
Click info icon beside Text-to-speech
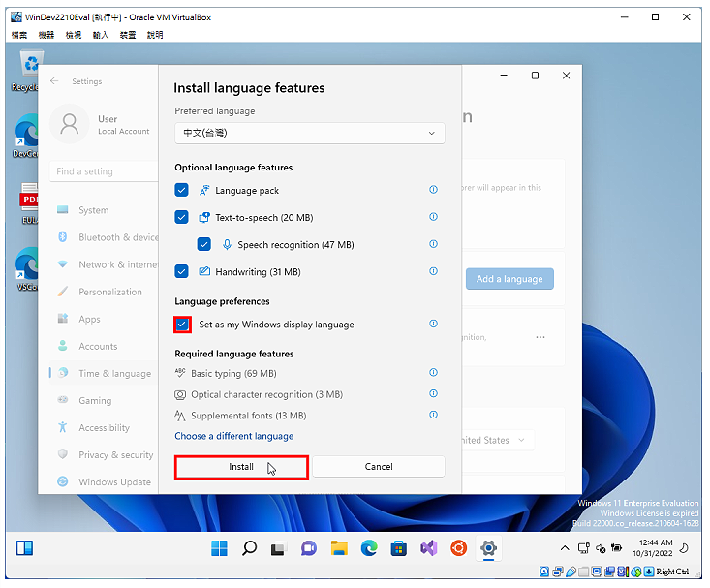click(x=433, y=217)
